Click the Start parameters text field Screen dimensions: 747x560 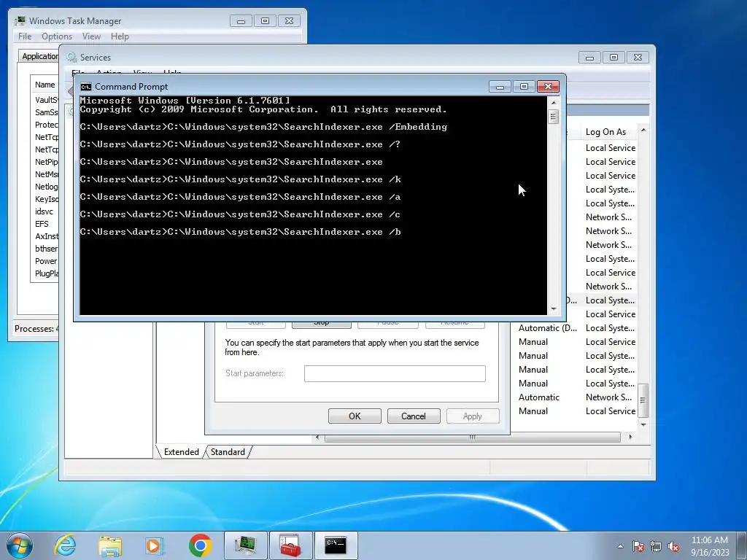point(395,374)
